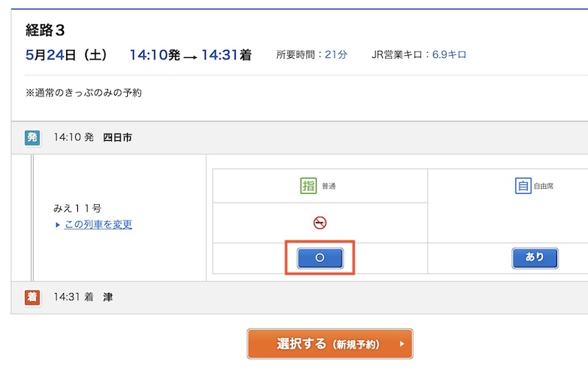Image resolution: width=588 pixels, height=376 pixels.
Task: Click the 普通 seat class label
Action: [x=329, y=186]
